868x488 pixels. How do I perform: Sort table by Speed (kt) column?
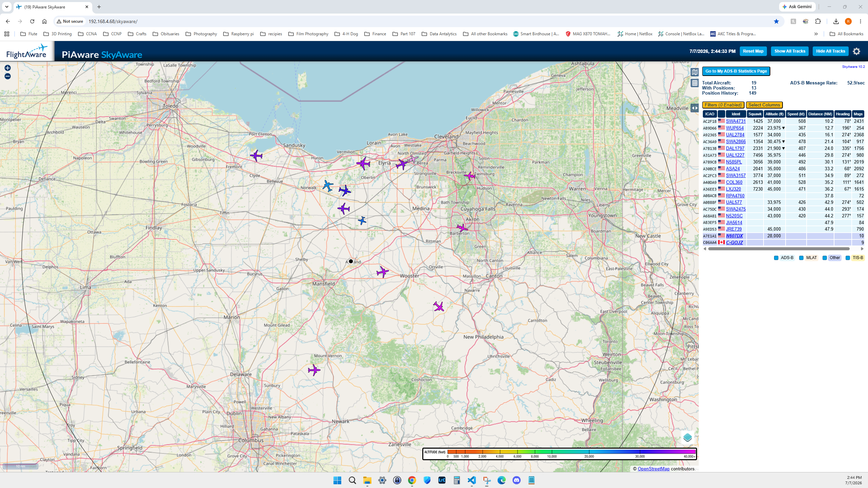[x=795, y=114]
